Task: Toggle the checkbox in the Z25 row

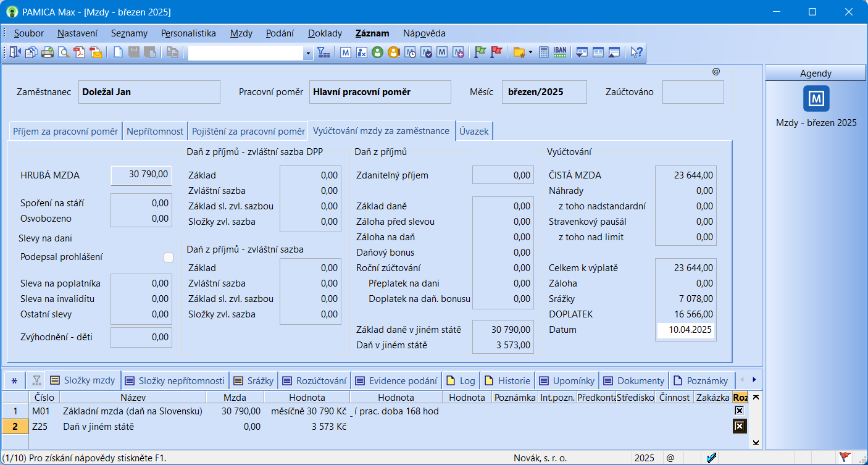Action: point(739,426)
